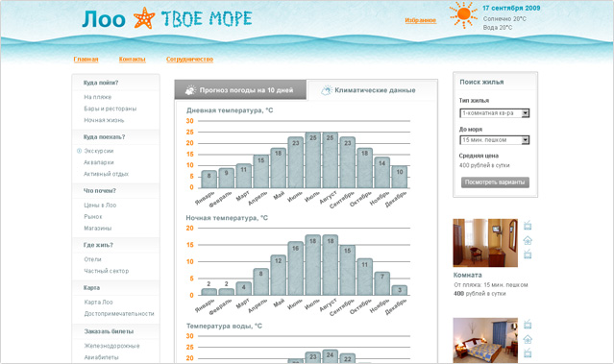Click the sun weather icon in header

[463, 14]
